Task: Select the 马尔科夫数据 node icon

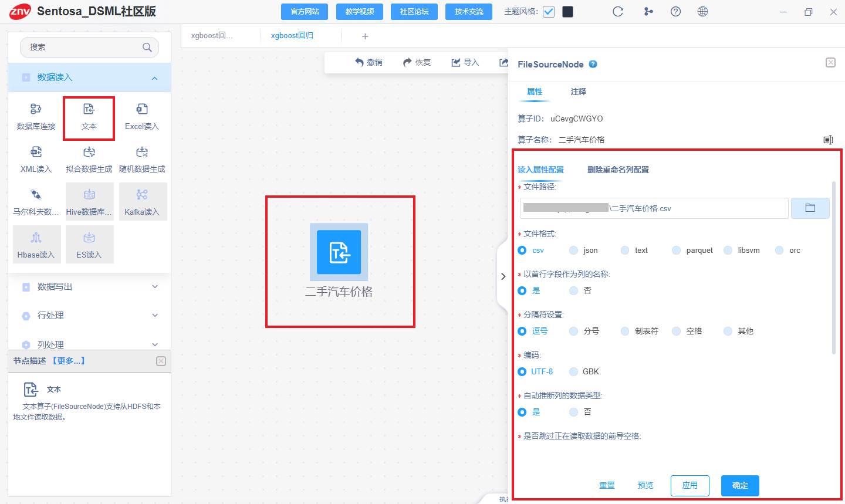Action: 36,195
